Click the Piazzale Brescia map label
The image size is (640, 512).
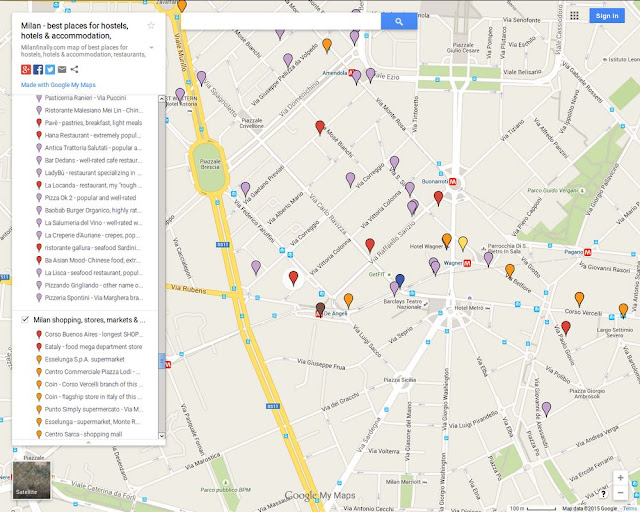[x=210, y=164]
